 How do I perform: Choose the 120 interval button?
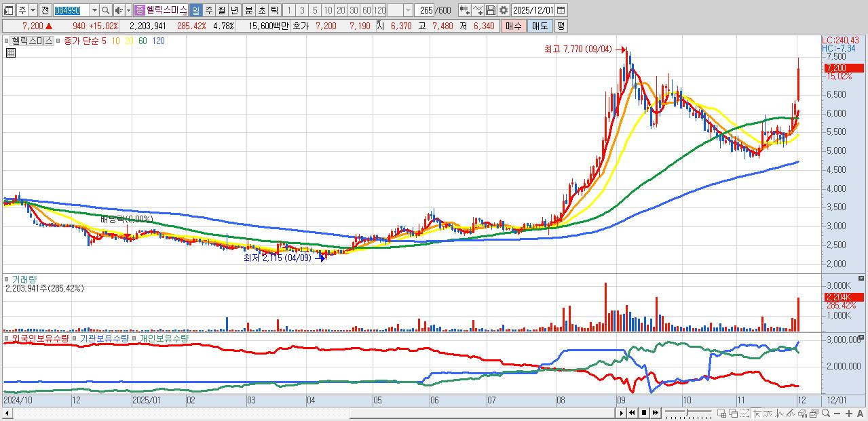pos(379,10)
